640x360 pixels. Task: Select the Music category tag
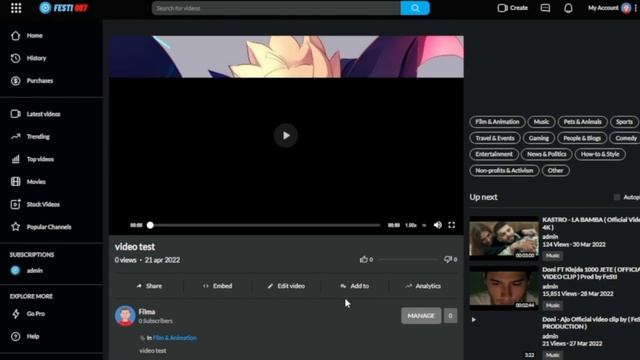(x=541, y=122)
